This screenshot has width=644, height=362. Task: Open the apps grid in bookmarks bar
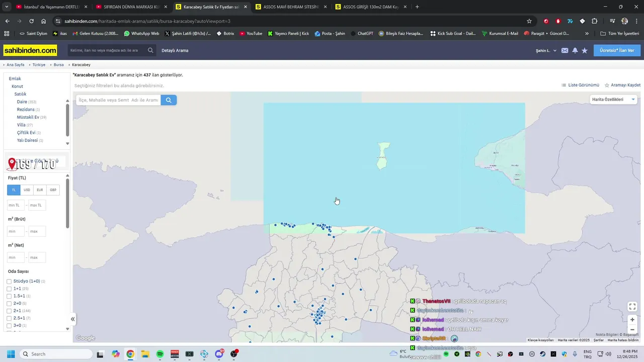(7, 33)
